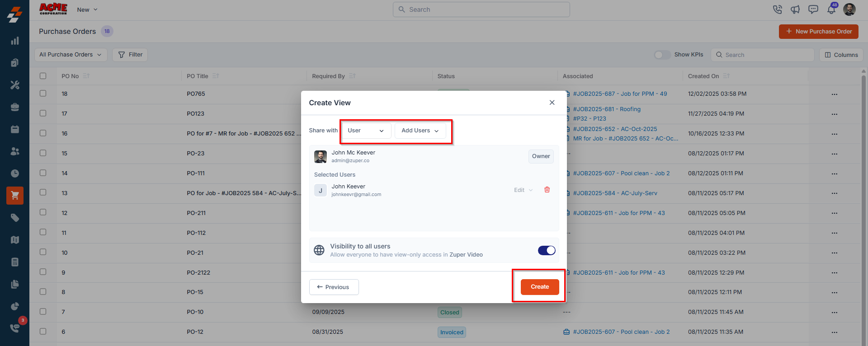This screenshot has width=868, height=346.
Task: Open the #JOB2025-687 - Job for PPM - 49 link
Action: coord(620,94)
